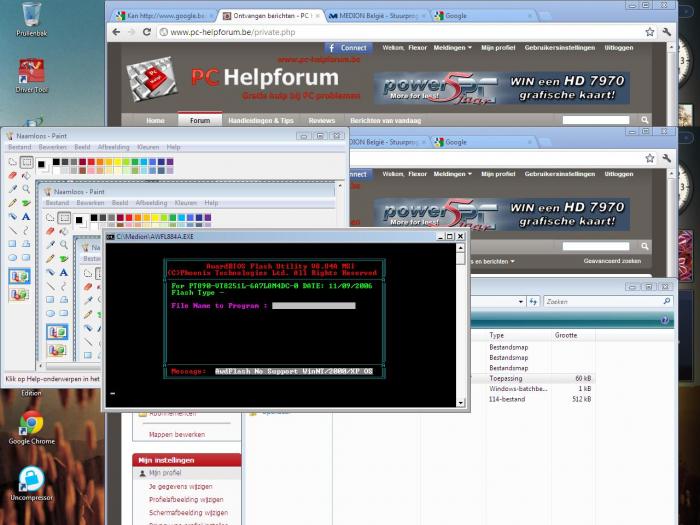This screenshot has height=525, width=700.
Task: Switch to 'Kan http://www.google.be' Chrome tab
Action: 163,16
